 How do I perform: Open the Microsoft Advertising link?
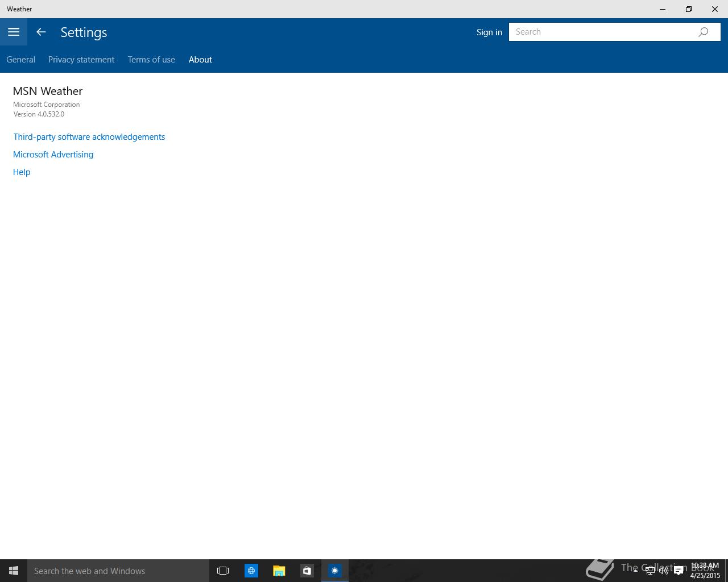pos(53,155)
